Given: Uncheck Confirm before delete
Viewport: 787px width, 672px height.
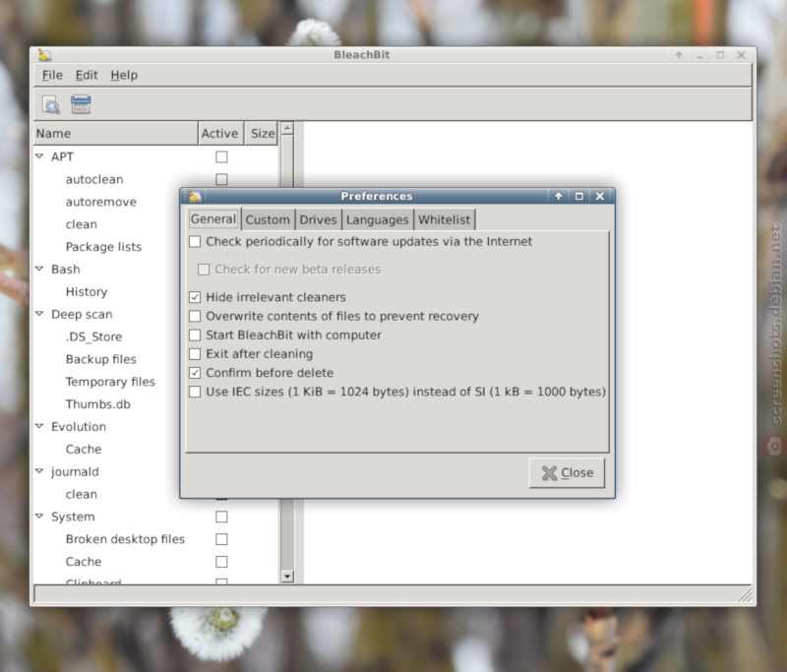Looking at the screenshot, I should [195, 373].
